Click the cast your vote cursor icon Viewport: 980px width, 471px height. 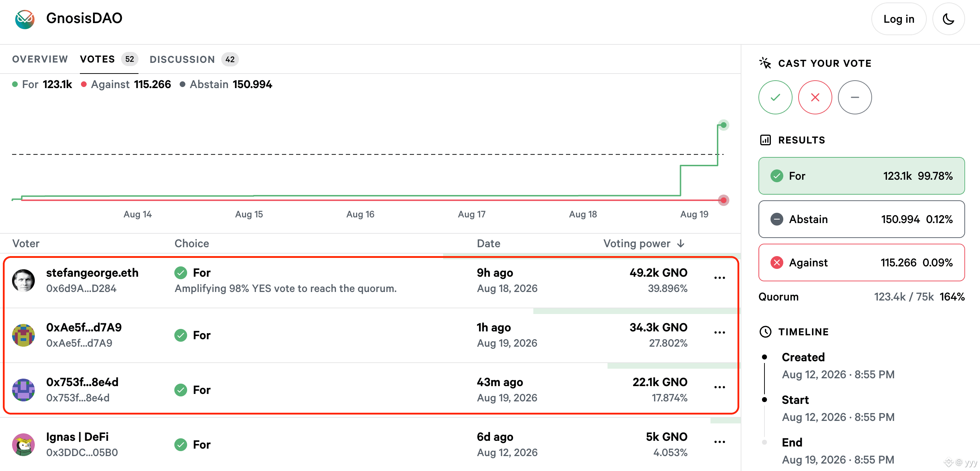tap(765, 63)
